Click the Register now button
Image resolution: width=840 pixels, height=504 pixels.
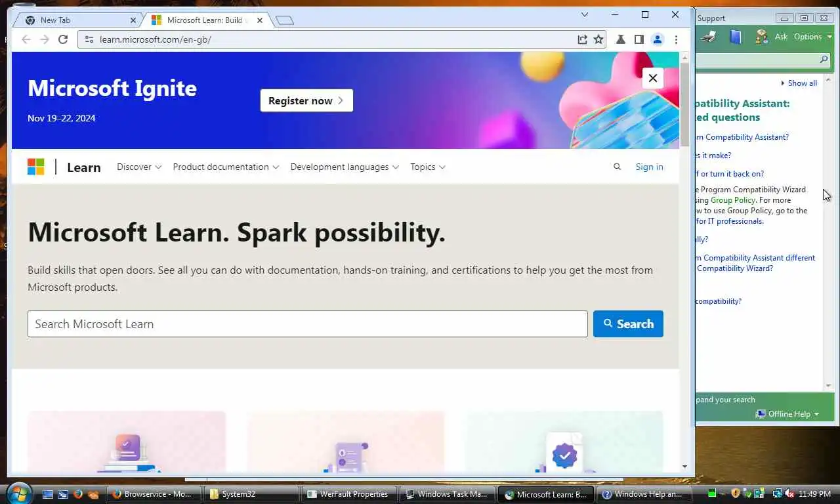[306, 100]
